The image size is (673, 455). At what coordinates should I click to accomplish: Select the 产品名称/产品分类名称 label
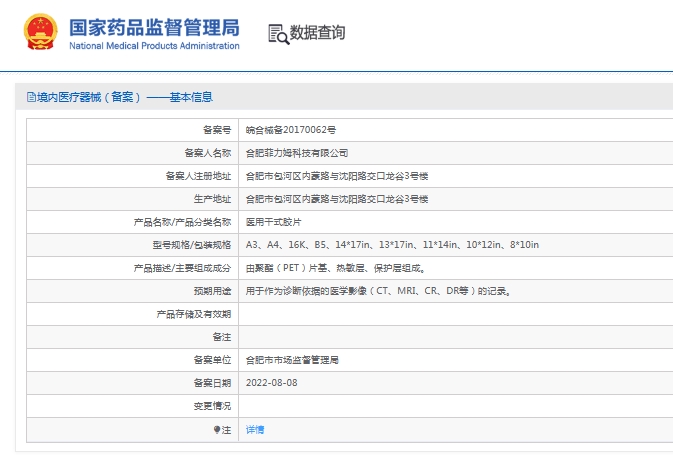pyautogui.click(x=182, y=222)
